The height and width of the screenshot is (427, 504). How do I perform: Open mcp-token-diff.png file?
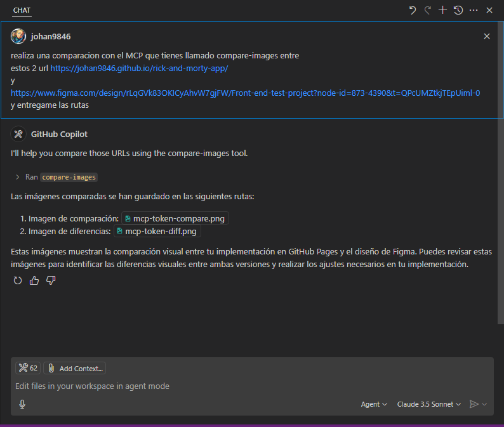coord(157,232)
